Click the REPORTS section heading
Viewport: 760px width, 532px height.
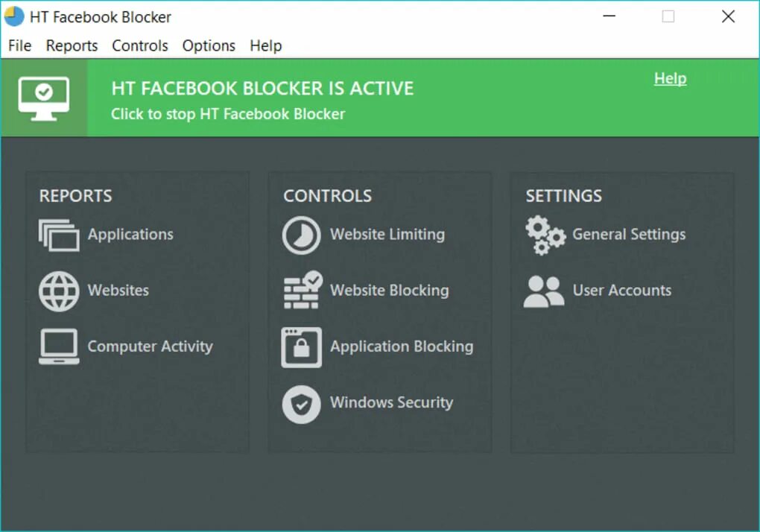point(75,196)
